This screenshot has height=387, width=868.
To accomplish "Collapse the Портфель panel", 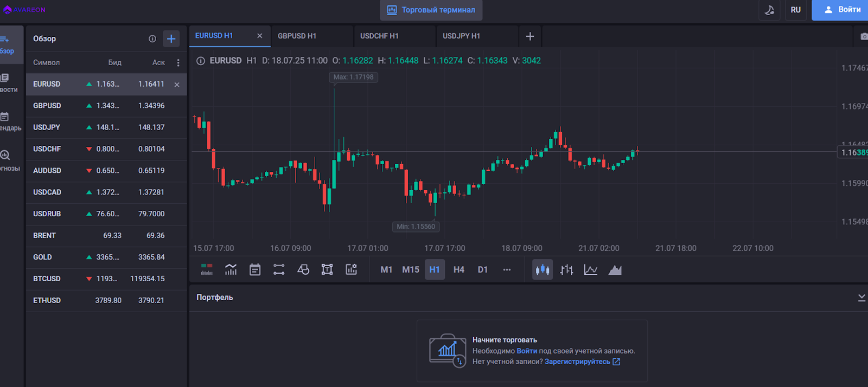I will pyautogui.click(x=861, y=298).
